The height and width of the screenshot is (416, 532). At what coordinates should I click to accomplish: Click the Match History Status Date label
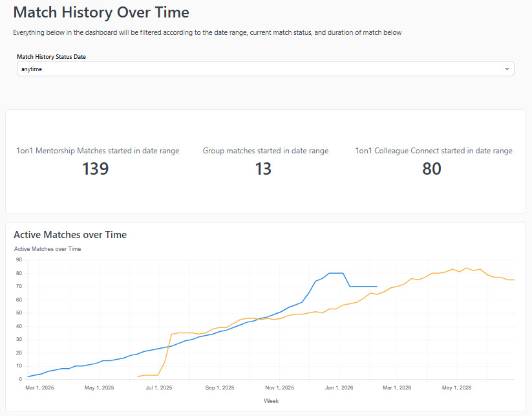tap(51, 57)
